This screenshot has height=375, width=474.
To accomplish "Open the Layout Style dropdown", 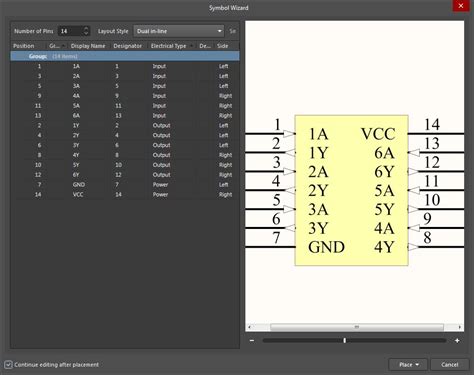I will (x=179, y=31).
